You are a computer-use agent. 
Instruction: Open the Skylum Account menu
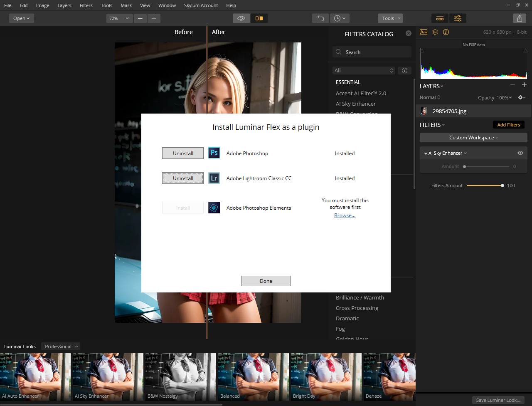pos(201,5)
